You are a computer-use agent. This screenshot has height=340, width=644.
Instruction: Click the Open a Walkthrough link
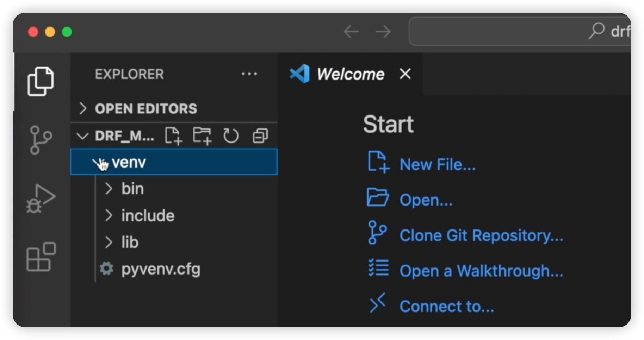(x=481, y=271)
